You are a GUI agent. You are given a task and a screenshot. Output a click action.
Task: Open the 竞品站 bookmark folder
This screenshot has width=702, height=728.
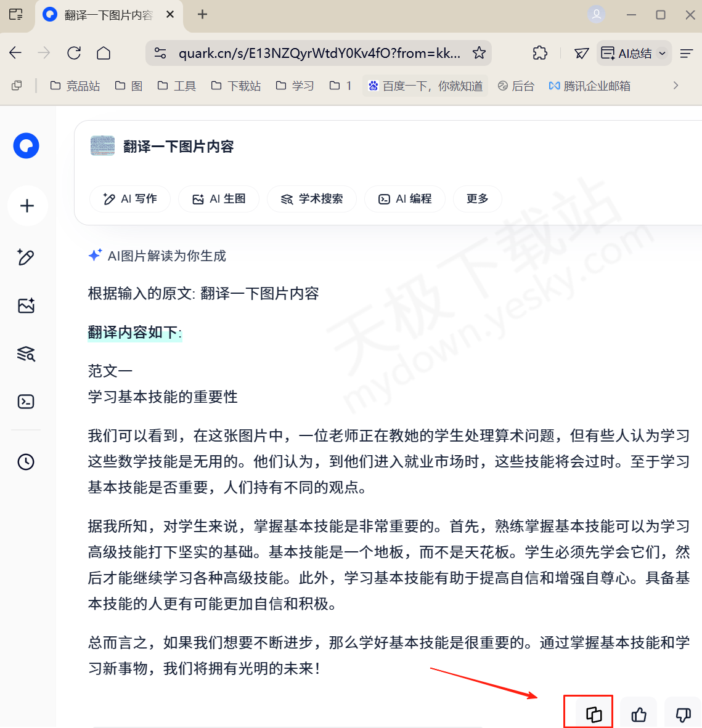click(x=75, y=86)
